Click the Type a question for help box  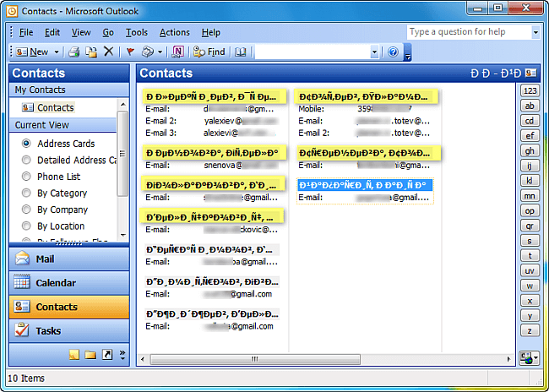click(x=469, y=32)
